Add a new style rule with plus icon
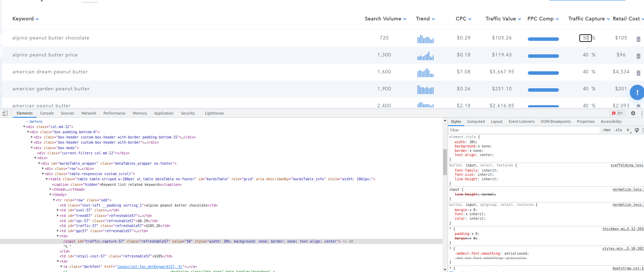 click(x=628, y=130)
